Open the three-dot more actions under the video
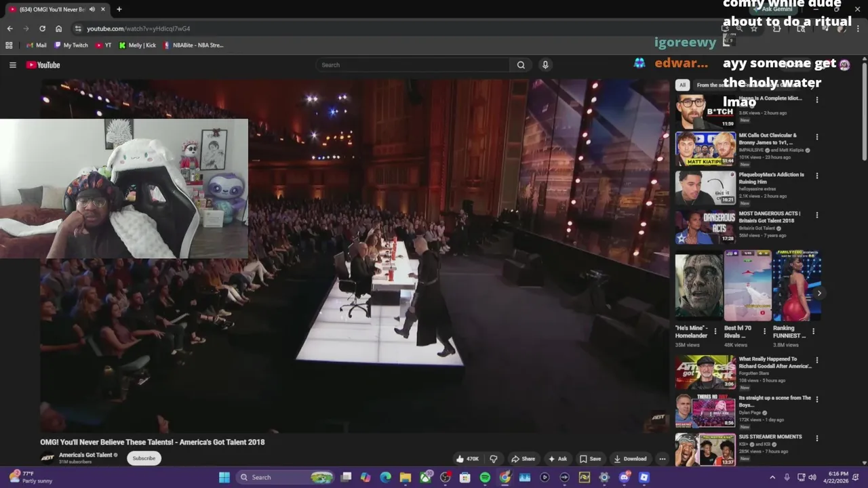This screenshot has width=868, height=488. [x=663, y=459]
